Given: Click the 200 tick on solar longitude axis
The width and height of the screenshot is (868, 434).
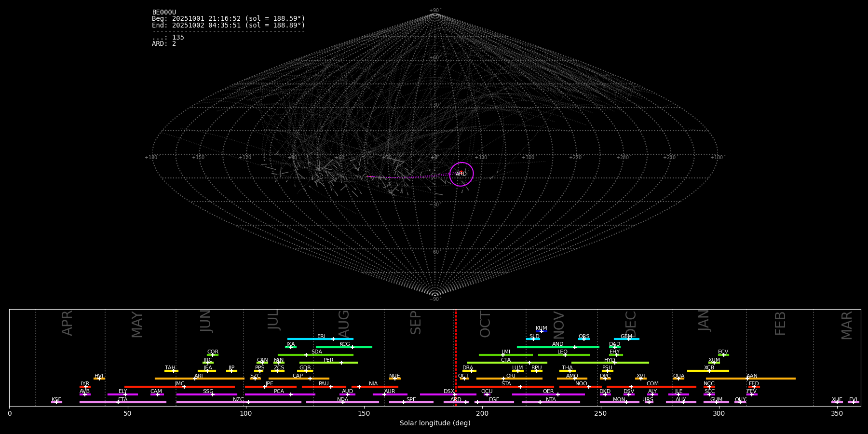Looking at the screenshot, I should [482, 413].
